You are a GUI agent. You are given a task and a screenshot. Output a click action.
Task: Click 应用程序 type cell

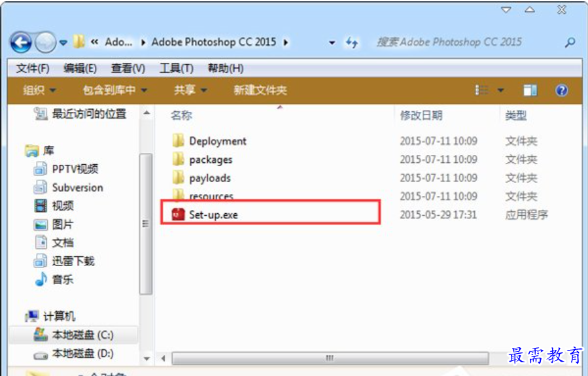coord(527,214)
